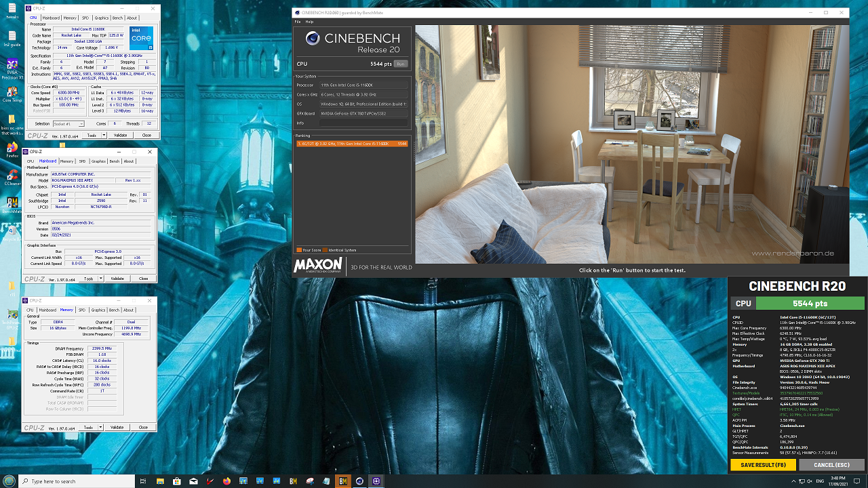Switch to Cinebench via its taskbar icon
Screen dimensions: 868x488
coord(359,481)
